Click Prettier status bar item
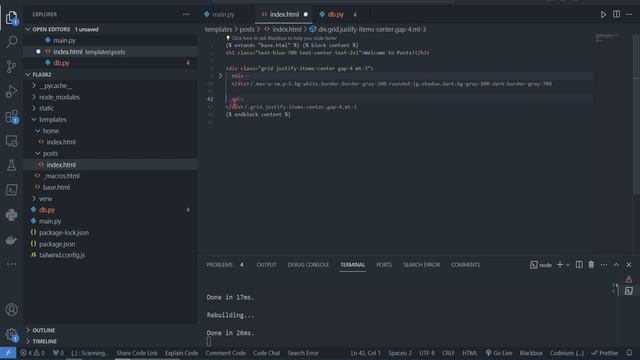The width and height of the screenshot is (640, 360). (605, 353)
